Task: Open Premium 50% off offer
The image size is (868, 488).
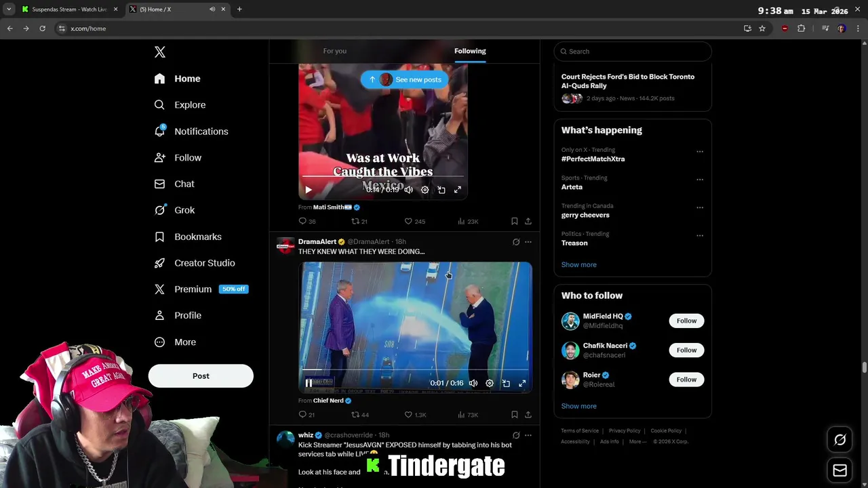Action: coord(201,289)
